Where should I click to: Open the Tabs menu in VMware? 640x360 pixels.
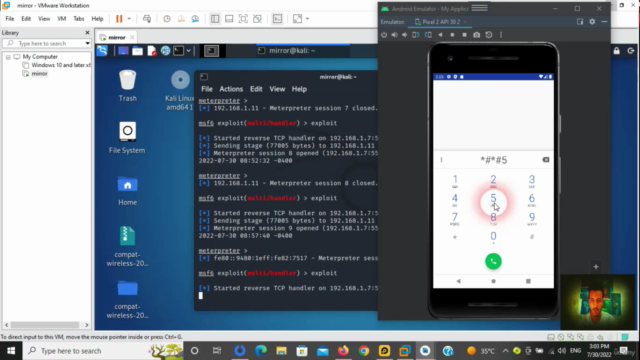(78, 19)
